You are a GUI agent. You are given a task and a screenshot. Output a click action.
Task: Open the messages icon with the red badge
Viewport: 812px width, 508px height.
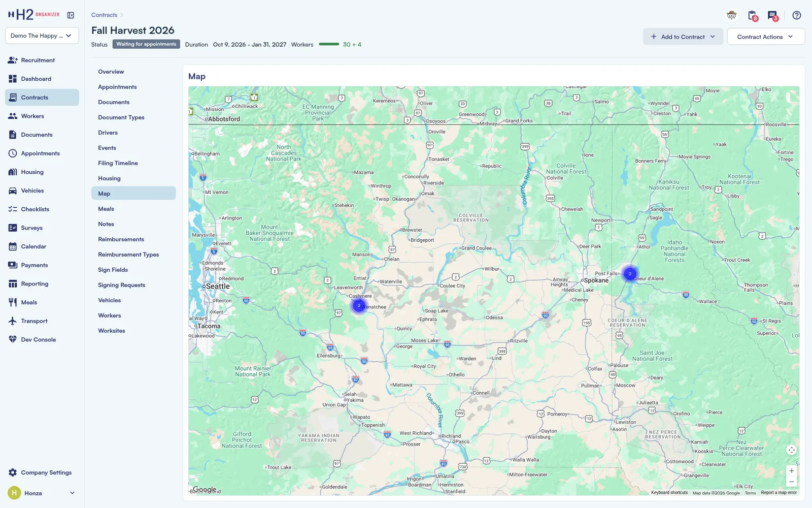(x=773, y=16)
